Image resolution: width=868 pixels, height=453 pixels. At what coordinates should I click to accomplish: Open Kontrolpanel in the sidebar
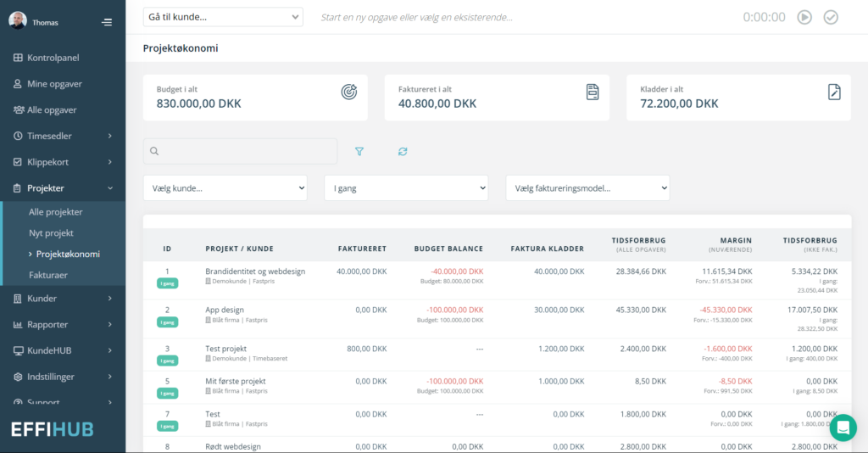53,59
